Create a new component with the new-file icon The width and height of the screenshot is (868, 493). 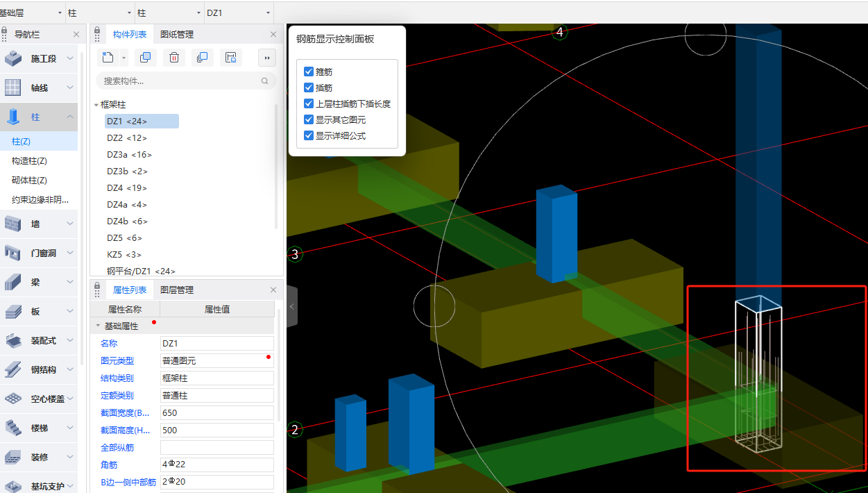pyautogui.click(x=108, y=58)
